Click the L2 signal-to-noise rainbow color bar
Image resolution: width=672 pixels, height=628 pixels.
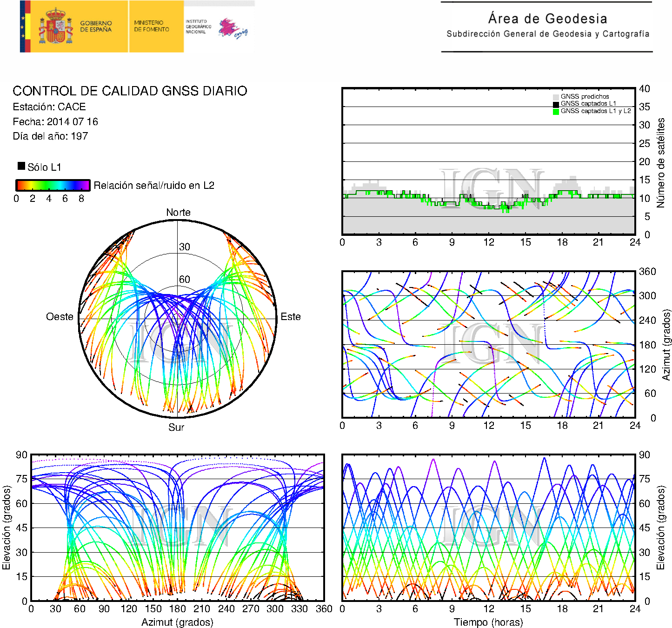click(53, 185)
